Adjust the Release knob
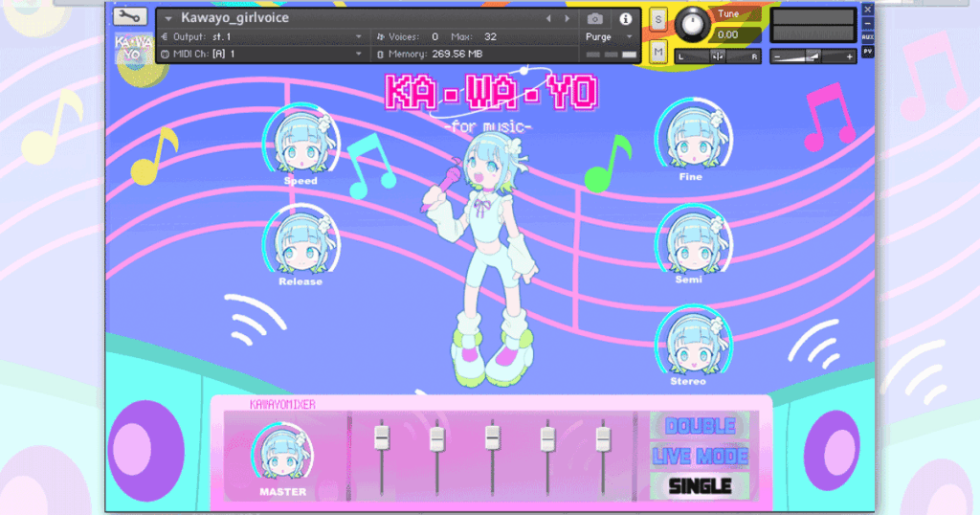This screenshot has width=980, height=515. [x=301, y=240]
